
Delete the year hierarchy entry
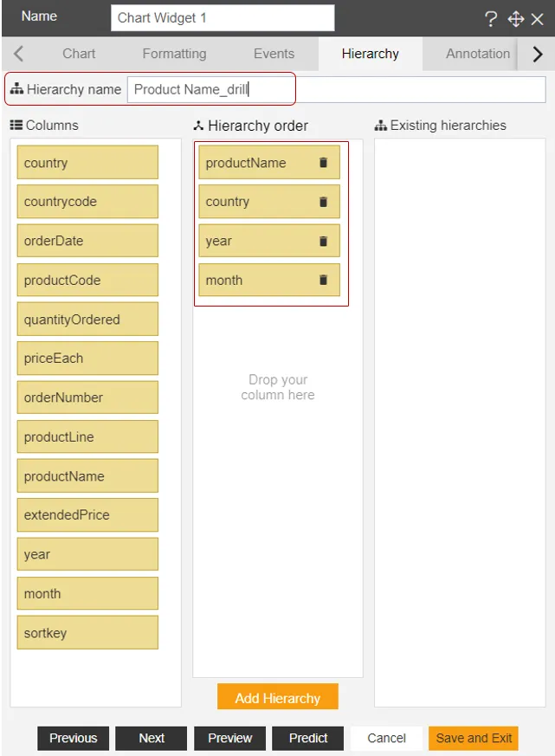321,241
